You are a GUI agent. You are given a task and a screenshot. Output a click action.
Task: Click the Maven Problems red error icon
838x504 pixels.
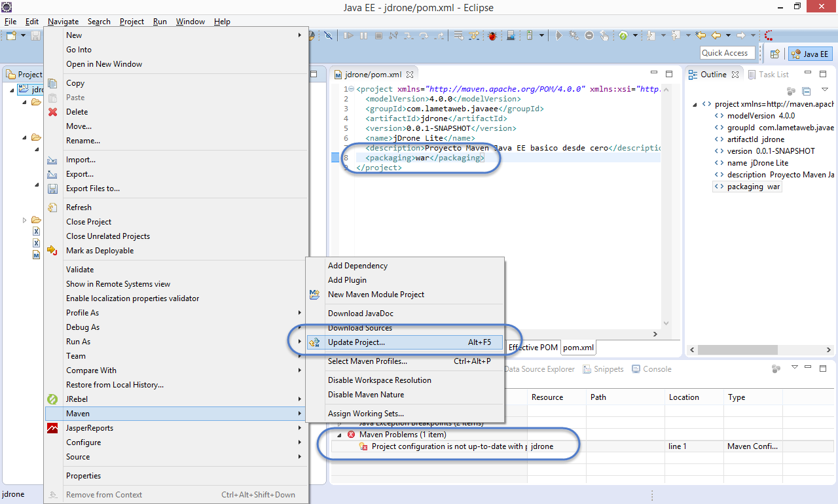point(352,435)
